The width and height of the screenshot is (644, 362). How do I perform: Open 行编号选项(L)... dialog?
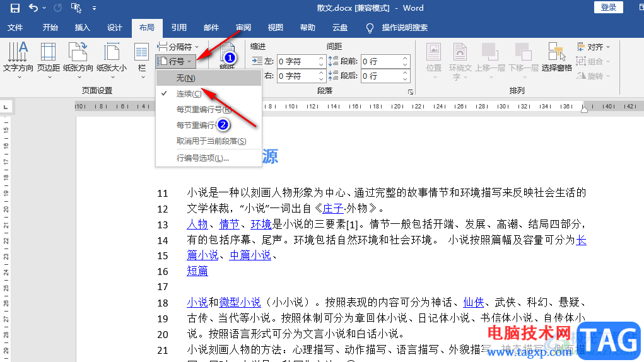tap(209, 158)
